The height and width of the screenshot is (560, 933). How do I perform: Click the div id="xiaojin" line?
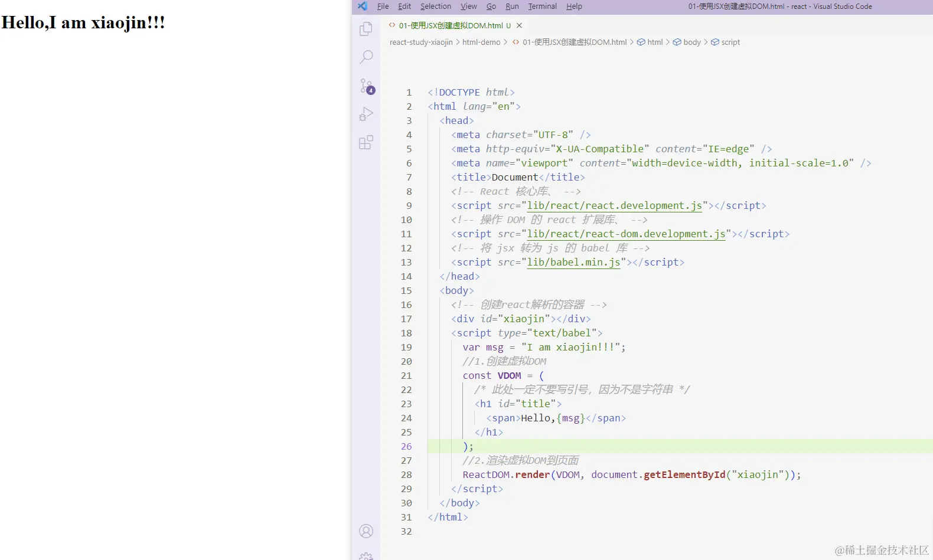pyautogui.click(x=521, y=319)
